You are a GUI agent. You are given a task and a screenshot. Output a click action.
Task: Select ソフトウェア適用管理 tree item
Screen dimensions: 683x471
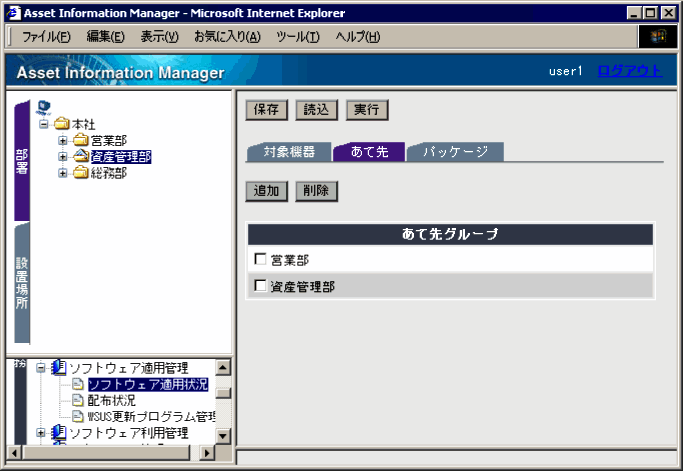click(128, 368)
